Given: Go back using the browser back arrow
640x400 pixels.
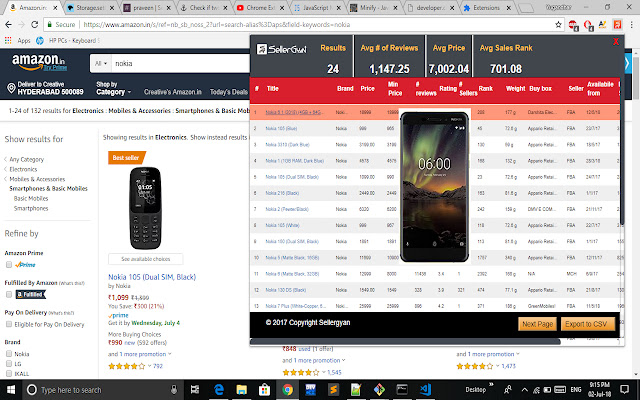Looking at the screenshot, I should (x=9, y=24).
